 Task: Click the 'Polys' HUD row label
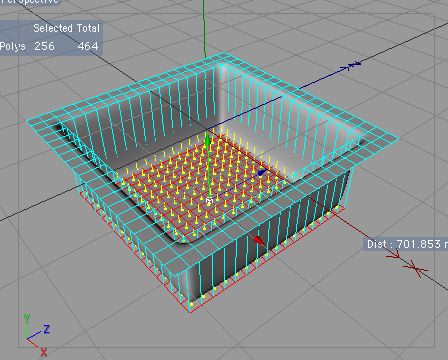pos(13,46)
